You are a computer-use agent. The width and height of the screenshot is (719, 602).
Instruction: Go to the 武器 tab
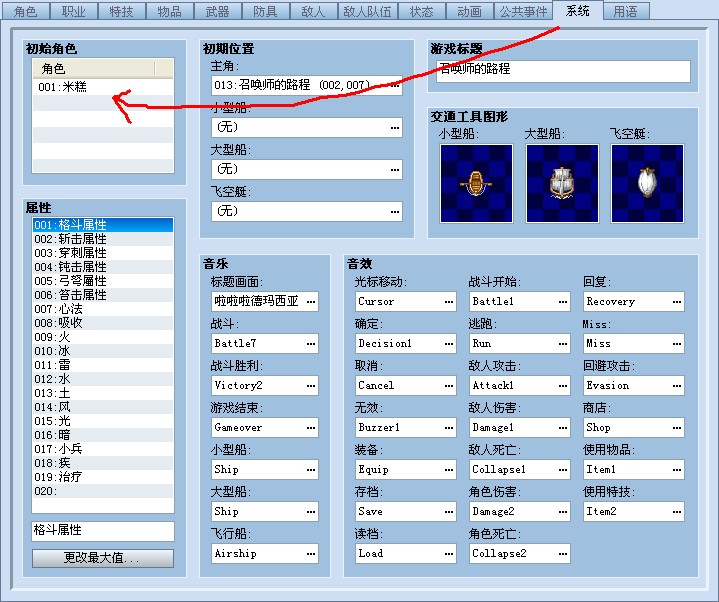click(217, 11)
